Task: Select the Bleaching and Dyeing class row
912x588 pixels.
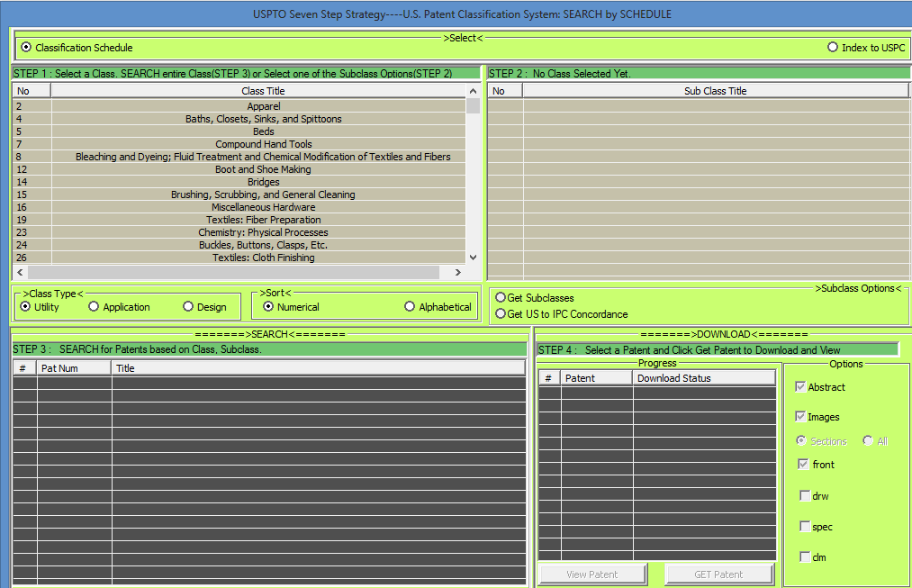Action: pos(239,157)
